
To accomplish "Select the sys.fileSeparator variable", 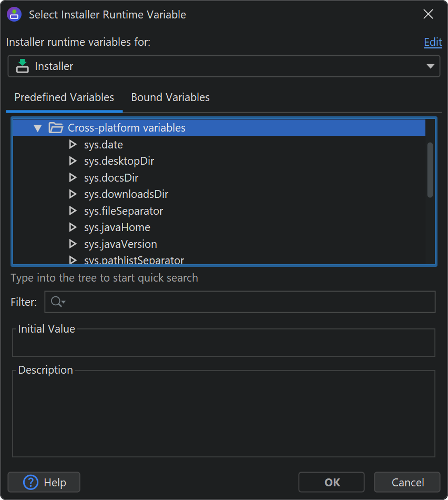I will (123, 211).
